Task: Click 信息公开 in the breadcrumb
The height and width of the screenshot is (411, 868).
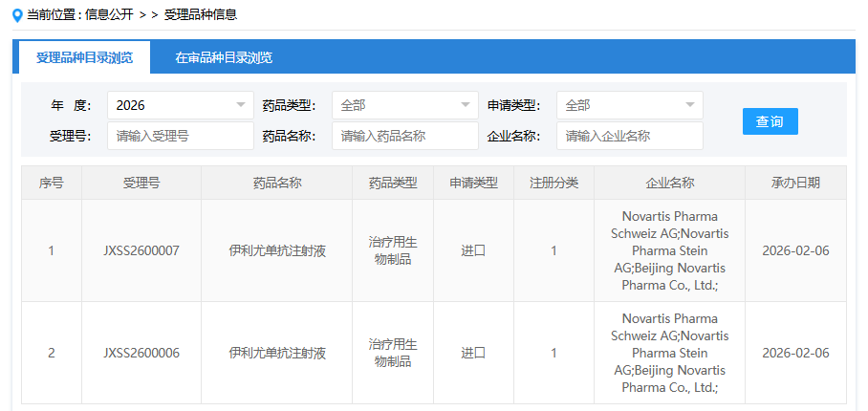Action: tap(111, 14)
